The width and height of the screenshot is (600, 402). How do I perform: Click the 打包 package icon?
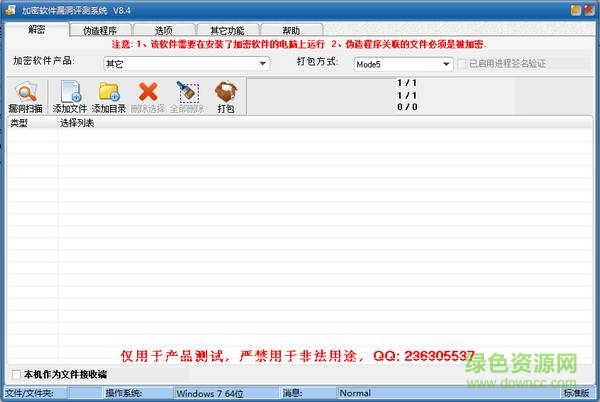226,93
